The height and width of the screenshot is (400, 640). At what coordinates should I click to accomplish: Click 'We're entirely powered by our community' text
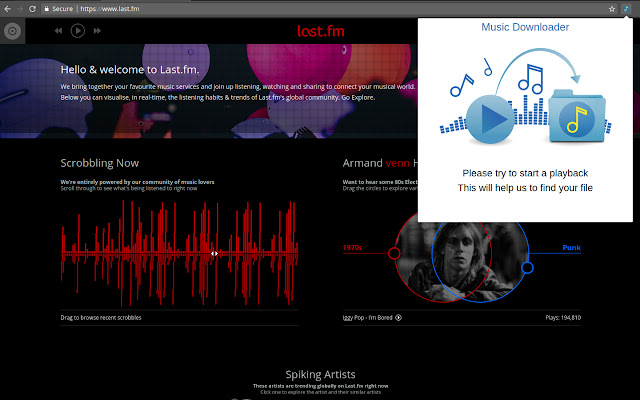coord(137,182)
